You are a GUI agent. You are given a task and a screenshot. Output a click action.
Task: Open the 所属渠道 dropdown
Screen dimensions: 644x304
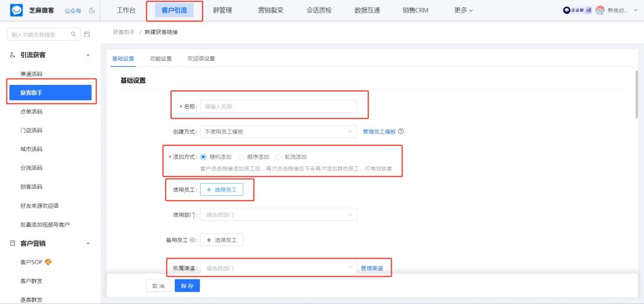click(279, 268)
